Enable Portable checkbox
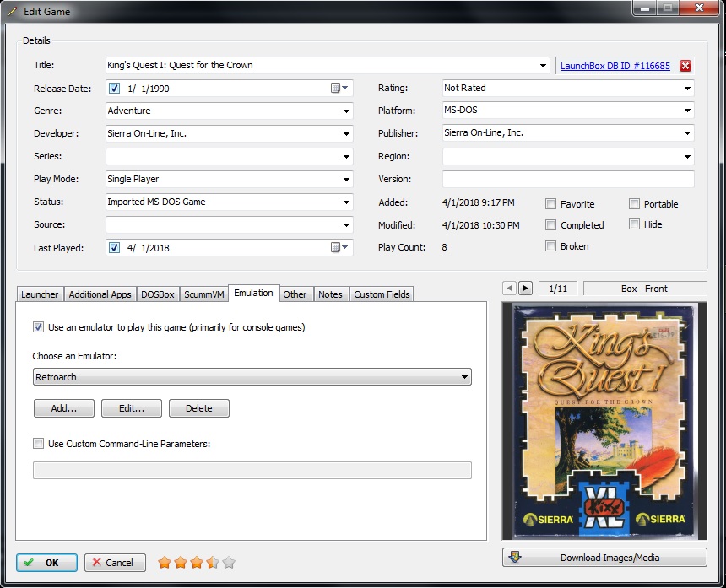This screenshot has width=726, height=588. pos(634,204)
